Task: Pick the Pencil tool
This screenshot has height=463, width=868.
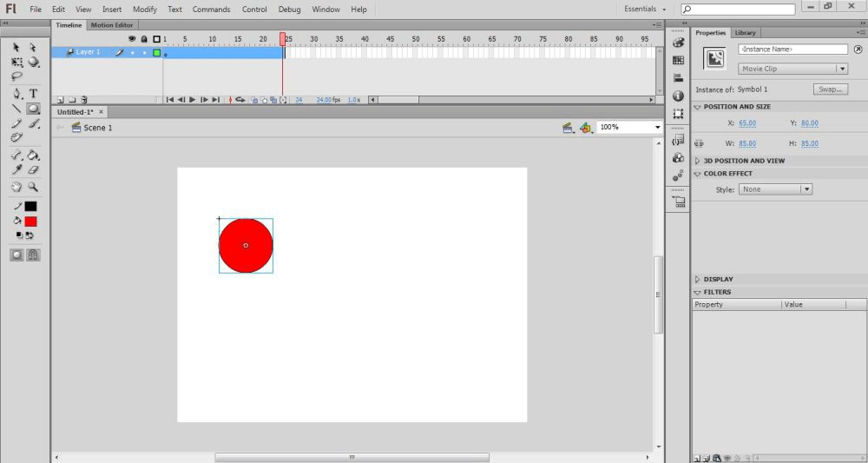Action: pos(16,123)
